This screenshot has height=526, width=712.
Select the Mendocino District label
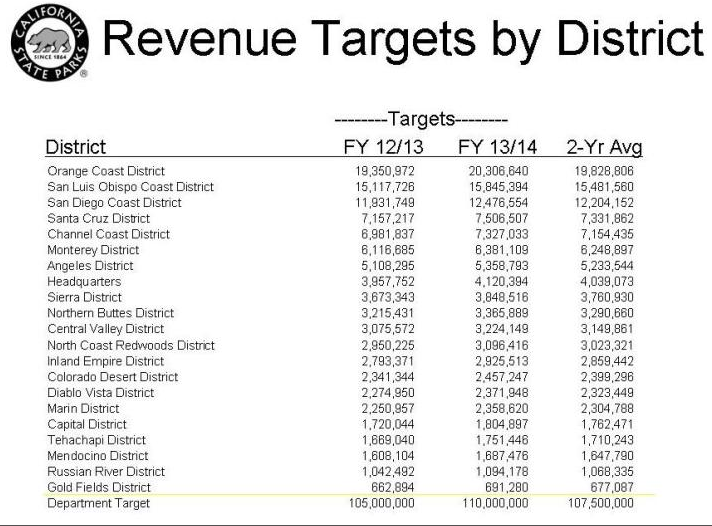[98, 456]
